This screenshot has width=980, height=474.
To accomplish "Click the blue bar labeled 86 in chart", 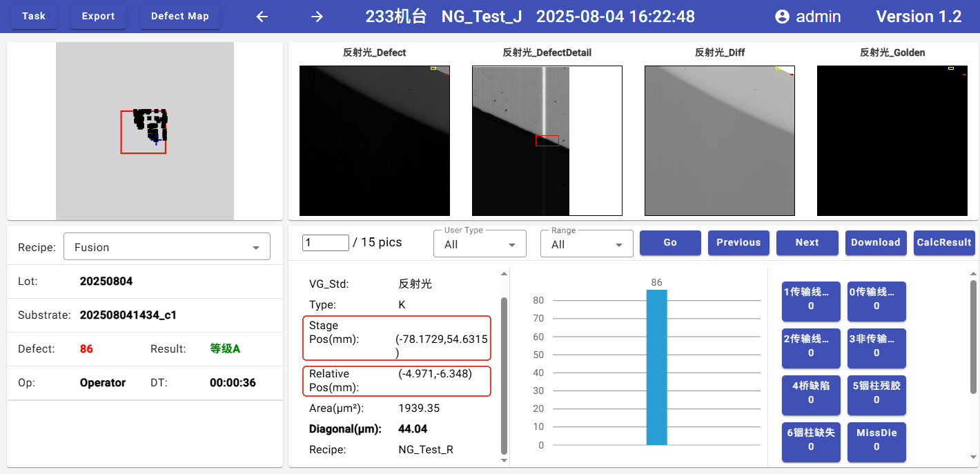I will [x=656, y=367].
